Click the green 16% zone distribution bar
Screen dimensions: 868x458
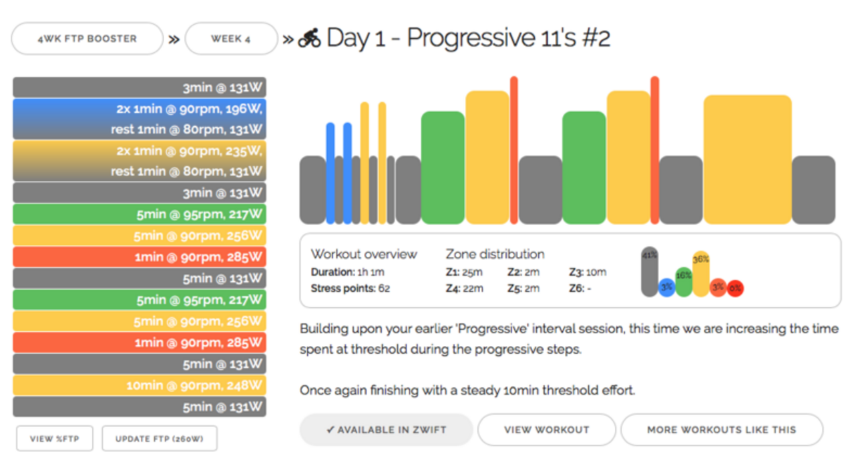pyautogui.click(x=683, y=282)
